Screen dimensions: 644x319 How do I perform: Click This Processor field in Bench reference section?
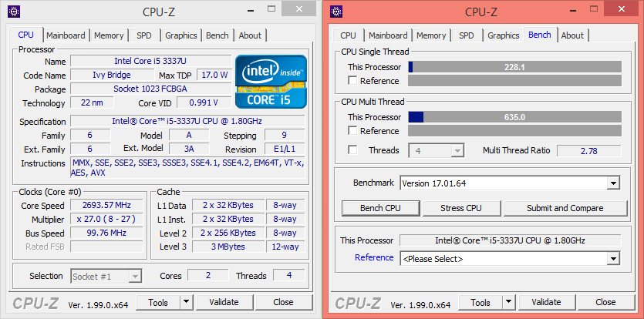(x=511, y=240)
